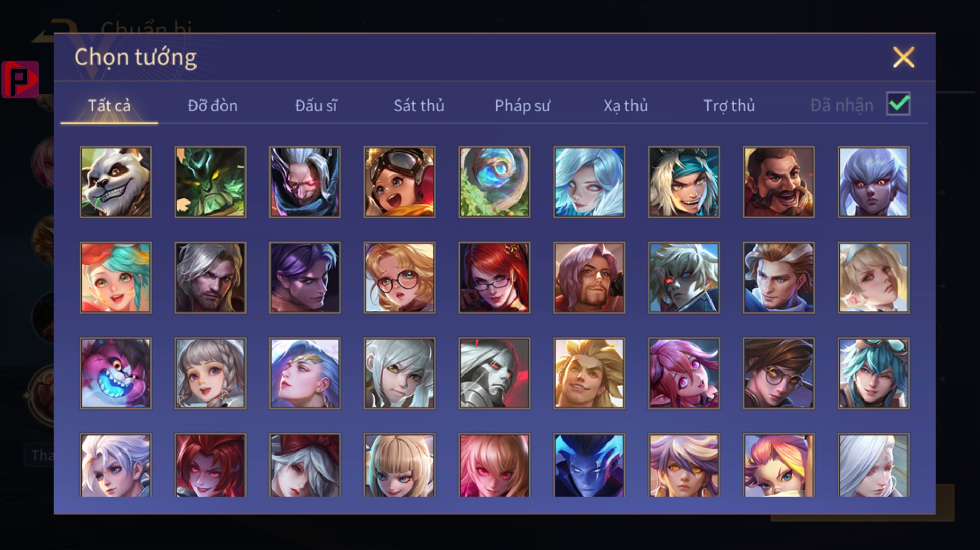980x550 pixels.
Task: Select the silver armored knight hero
Action: point(495,373)
